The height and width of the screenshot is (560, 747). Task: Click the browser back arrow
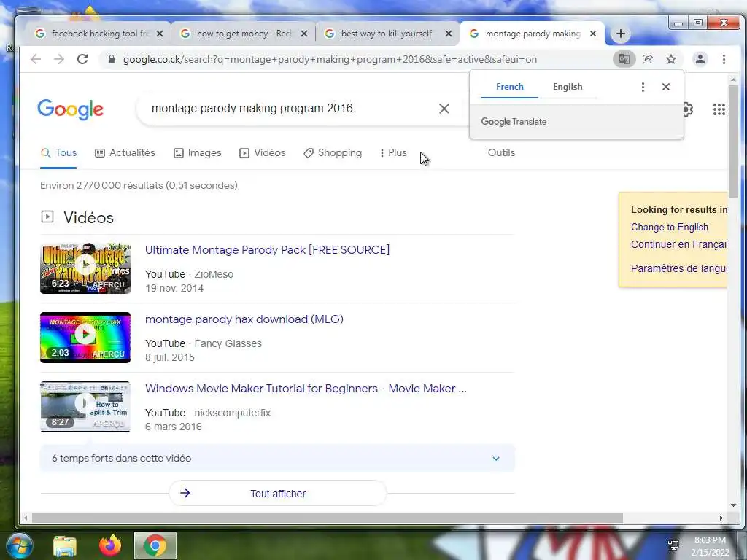[x=36, y=59]
